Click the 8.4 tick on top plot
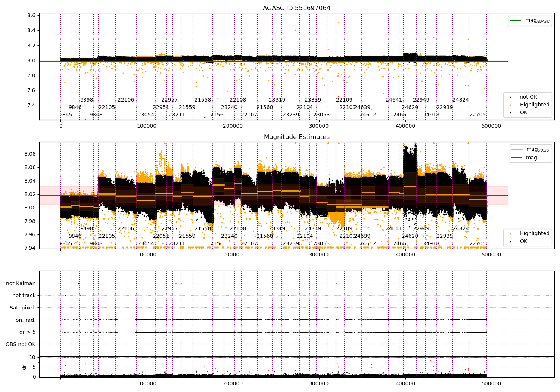The height and width of the screenshot is (392, 560). pyautogui.click(x=31, y=31)
